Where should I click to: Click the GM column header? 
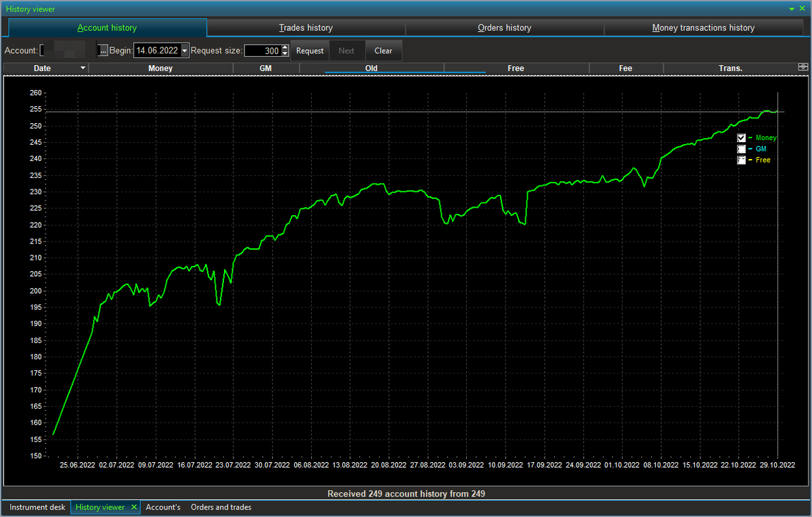click(265, 68)
